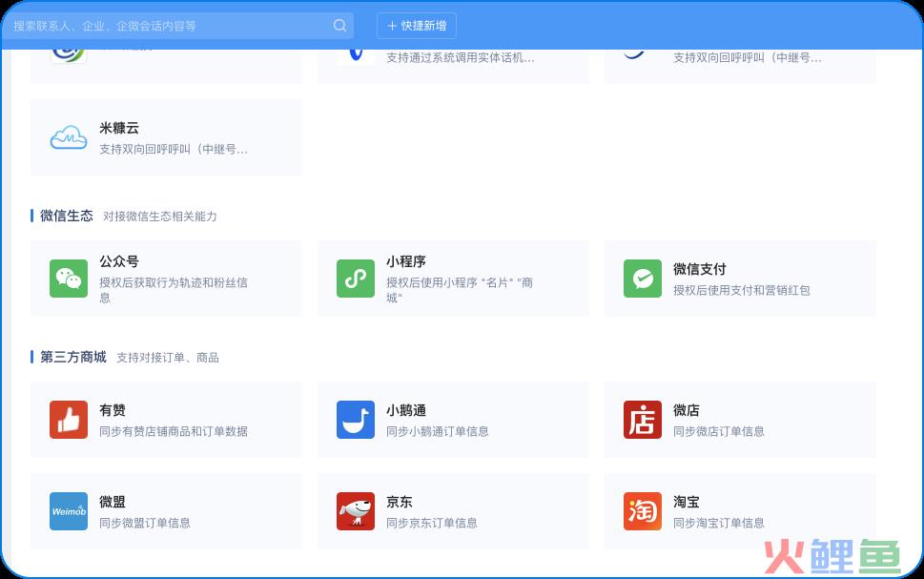Click the 微信支付 payment icon
The width and height of the screenshot is (924, 579).
tap(643, 279)
